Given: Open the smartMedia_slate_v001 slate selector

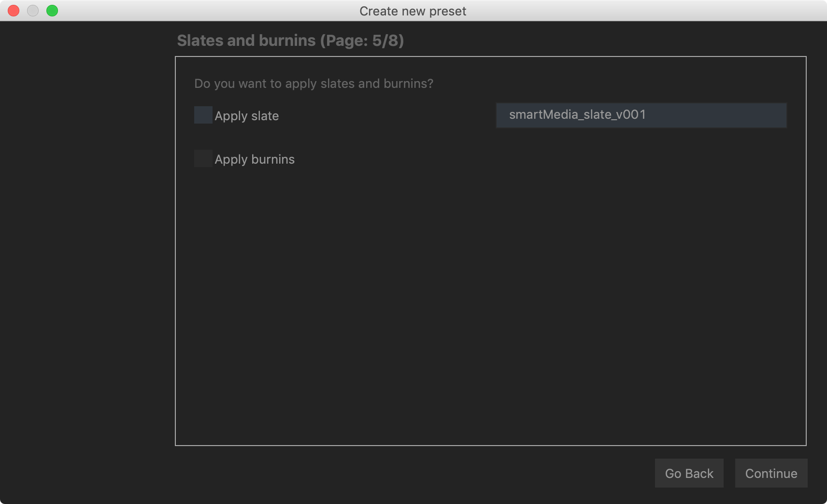Looking at the screenshot, I should coord(641,115).
